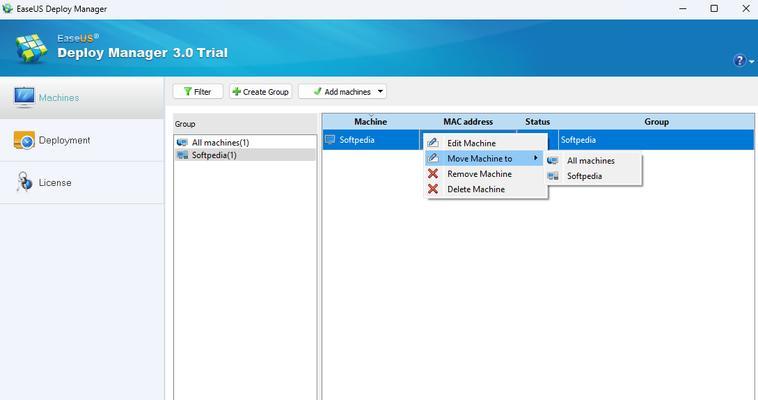The height and width of the screenshot is (400, 758).
Task: Sort by the Group column header
Action: (656, 122)
